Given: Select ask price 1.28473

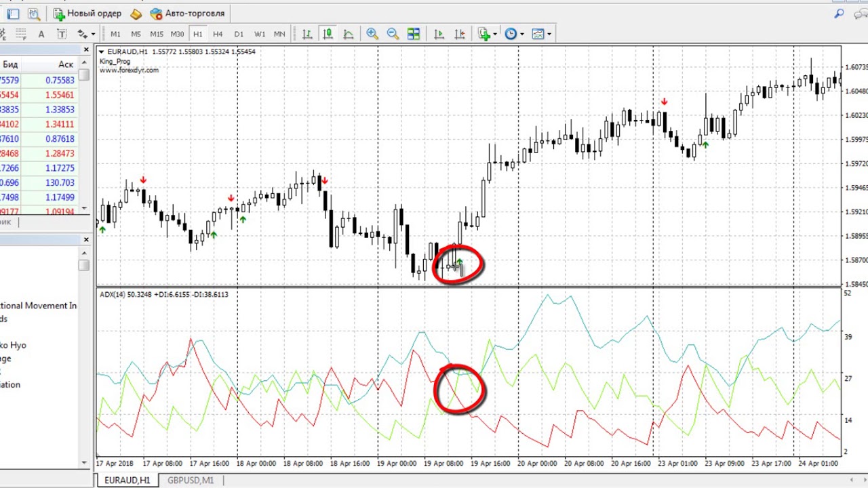Looking at the screenshot, I should point(60,154).
